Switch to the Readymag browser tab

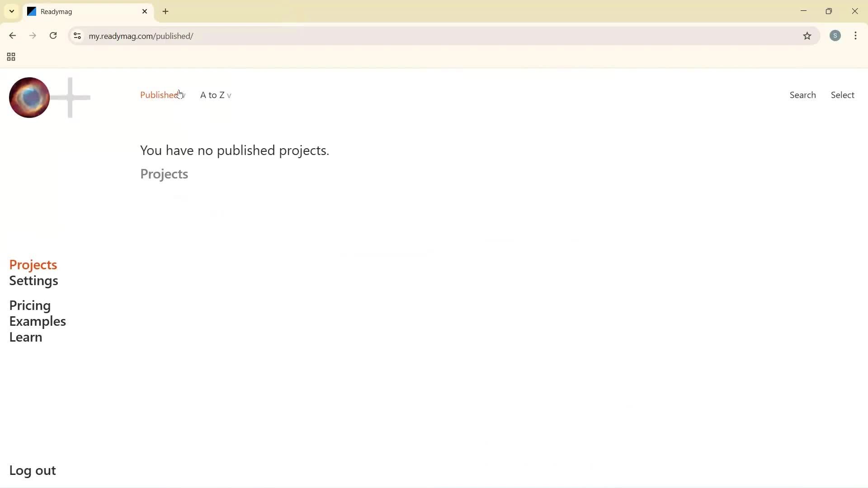click(x=81, y=11)
